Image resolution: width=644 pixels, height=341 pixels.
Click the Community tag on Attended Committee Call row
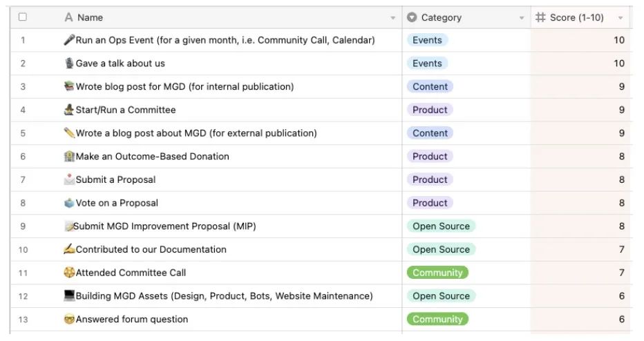(437, 273)
